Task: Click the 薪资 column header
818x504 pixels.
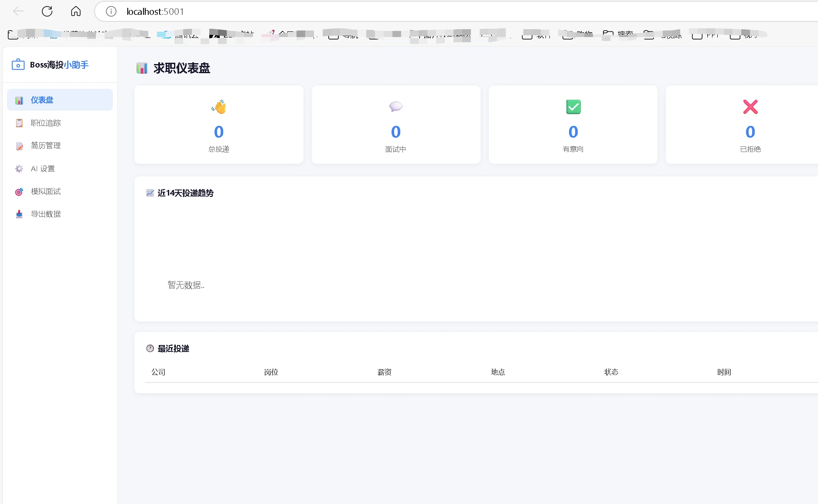Action: pyautogui.click(x=385, y=372)
